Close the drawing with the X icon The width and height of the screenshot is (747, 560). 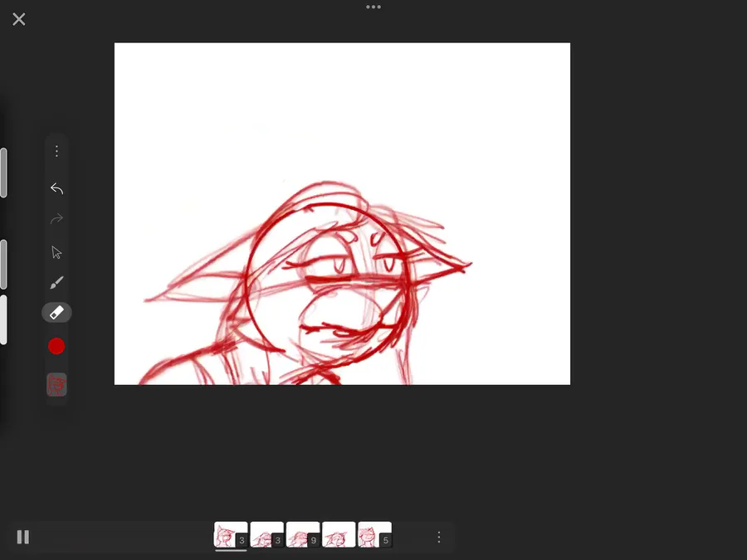coord(18,19)
